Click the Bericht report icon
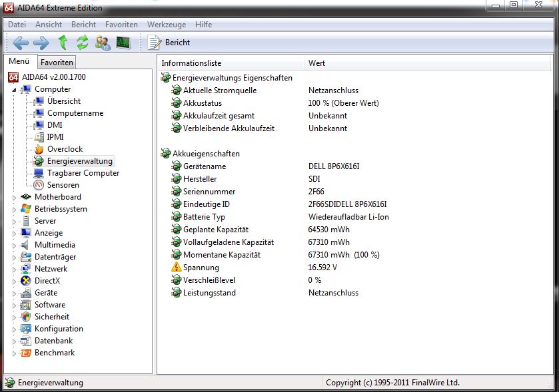The image size is (559, 392). 155,43
